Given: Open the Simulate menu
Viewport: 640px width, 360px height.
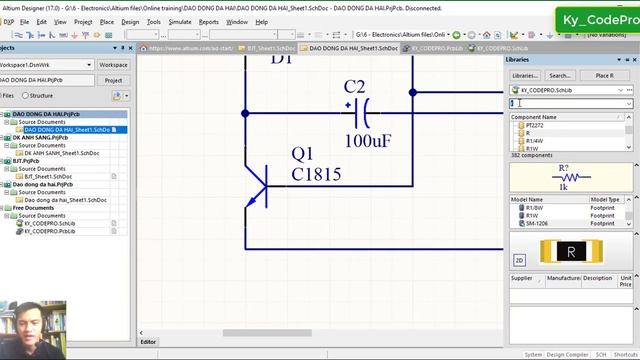Looking at the screenshot, I should (x=180, y=22).
